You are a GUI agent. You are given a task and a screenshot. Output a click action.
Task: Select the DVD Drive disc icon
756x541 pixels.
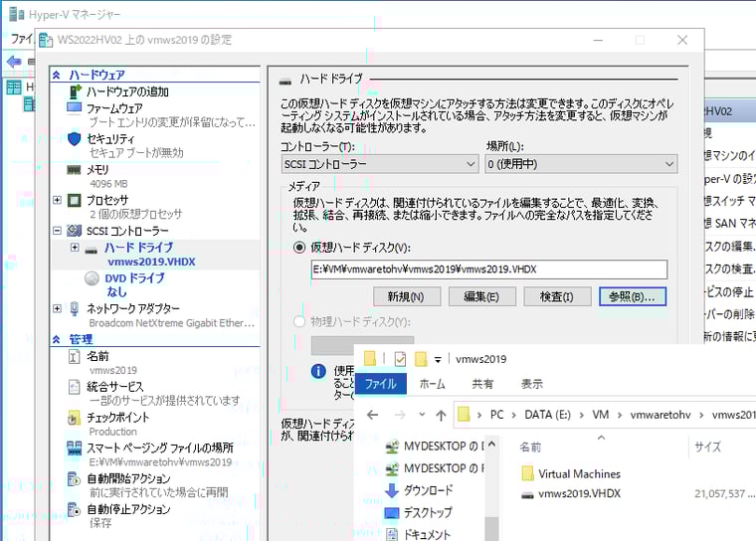[x=92, y=278]
